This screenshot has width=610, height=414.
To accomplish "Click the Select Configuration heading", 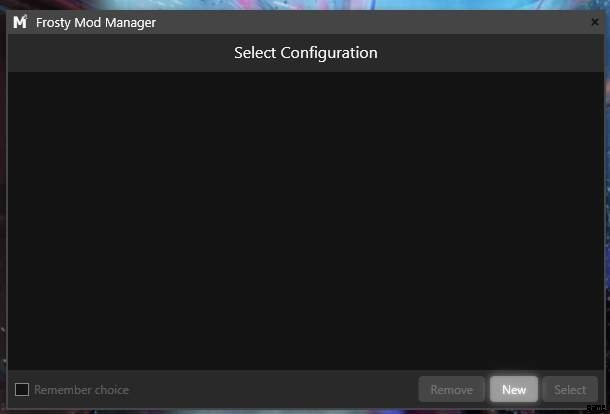I will pyautogui.click(x=305, y=53).
